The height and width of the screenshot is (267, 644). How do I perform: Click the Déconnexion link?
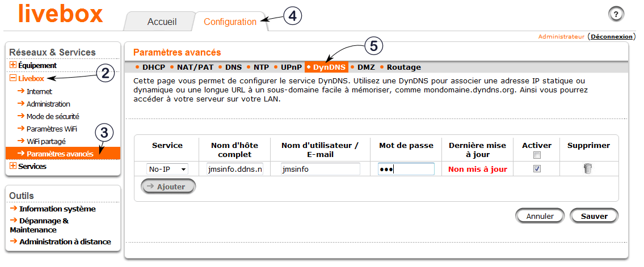612,36
